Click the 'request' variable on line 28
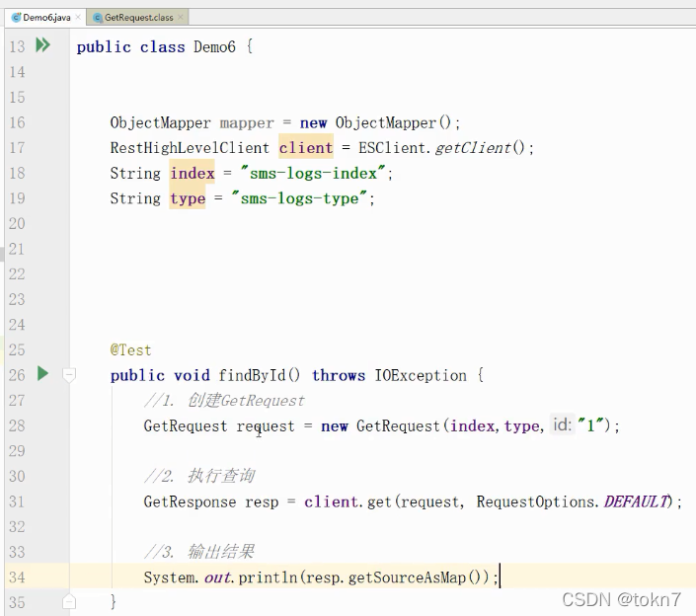Screen dimensions: 696x616 pyautogui.click(x=266, y=426)
